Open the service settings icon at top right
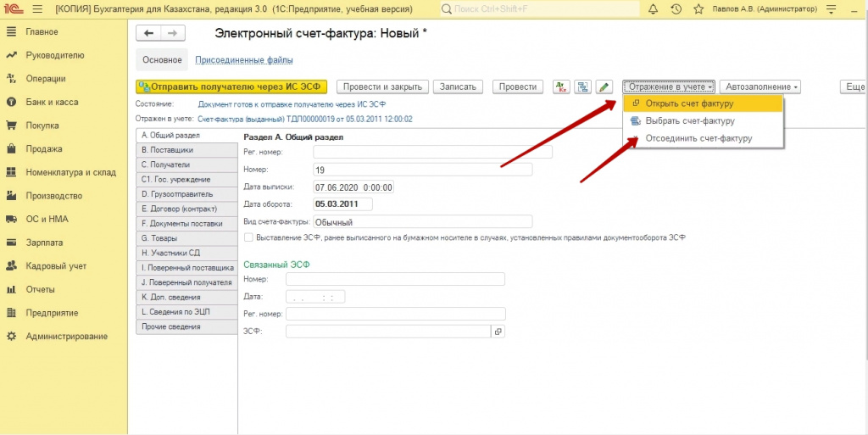The image size is (868, 435). click(x=831, y=8)
